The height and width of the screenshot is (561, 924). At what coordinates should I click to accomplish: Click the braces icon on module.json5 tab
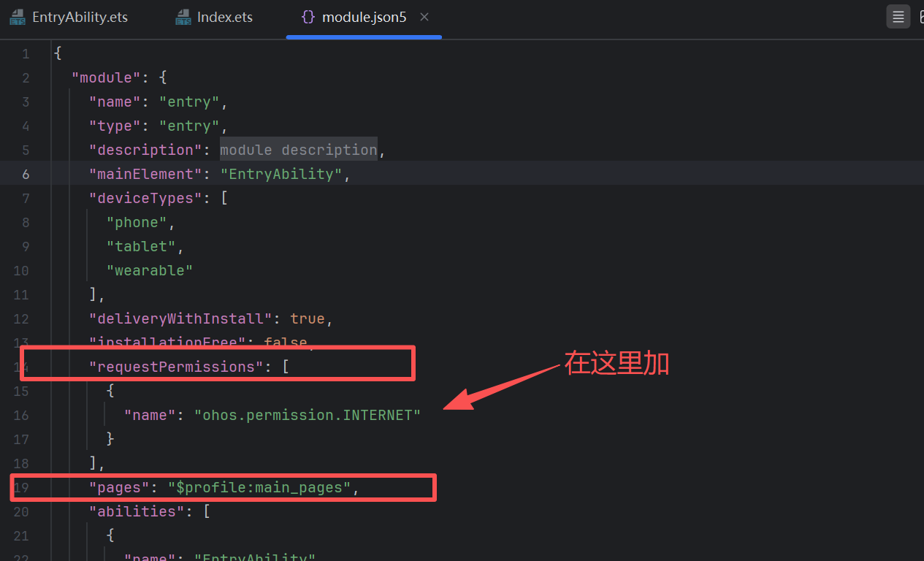[x=308, y=18]
